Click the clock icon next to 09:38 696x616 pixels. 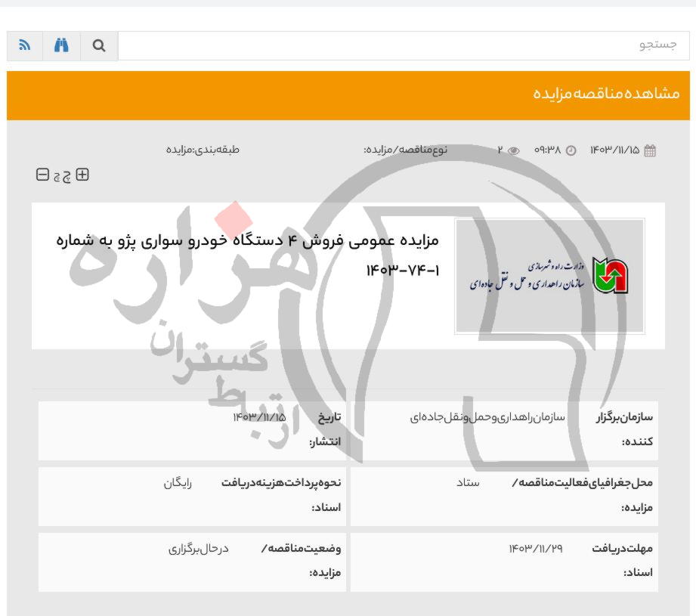[x=572, y=149]
